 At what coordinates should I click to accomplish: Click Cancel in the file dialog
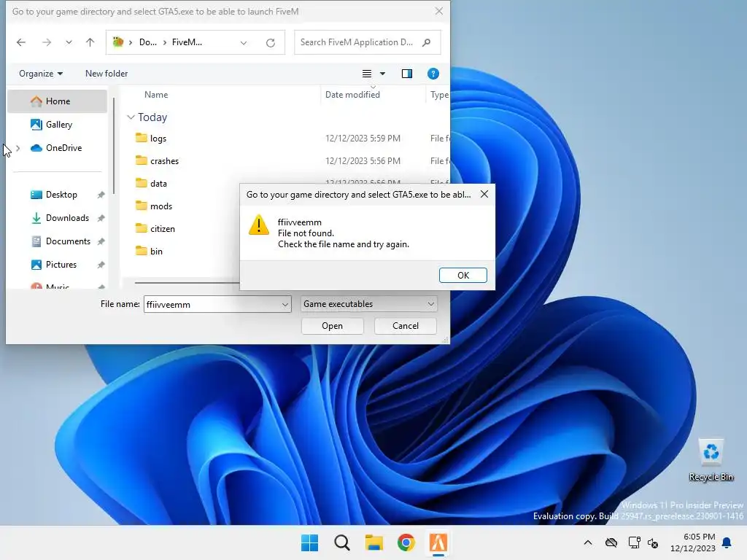click(406, 326)
